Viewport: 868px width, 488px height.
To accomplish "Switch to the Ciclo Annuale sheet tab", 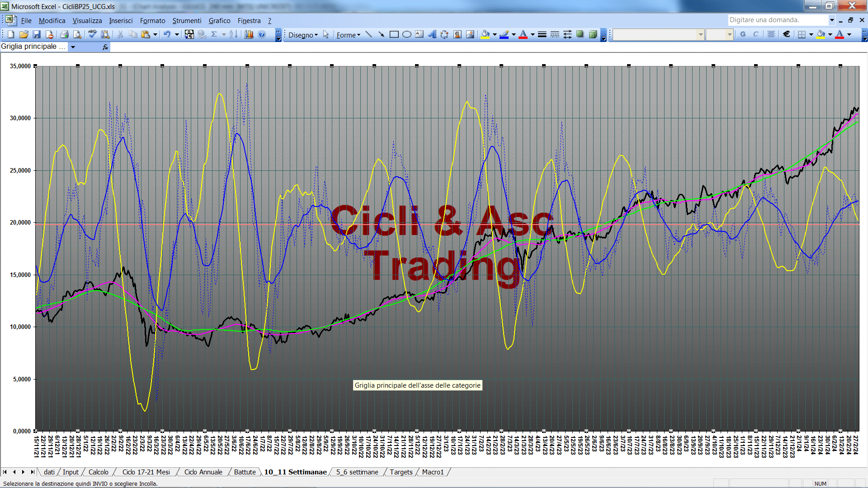I will tap(203, 472).
